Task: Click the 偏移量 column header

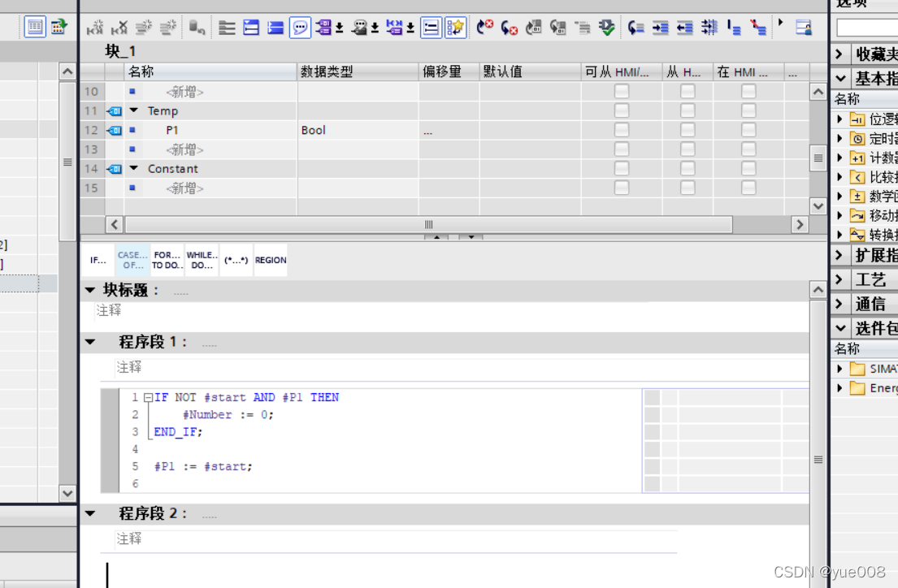Action: pyautogui.click(x=449, y=71)
